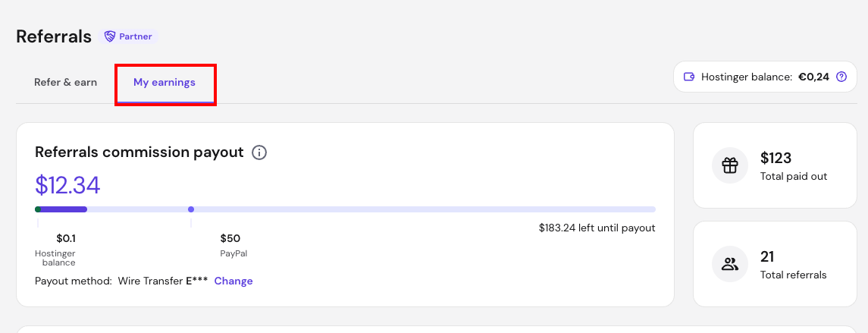Click the gift icon for Total paid out

(730, 165)
